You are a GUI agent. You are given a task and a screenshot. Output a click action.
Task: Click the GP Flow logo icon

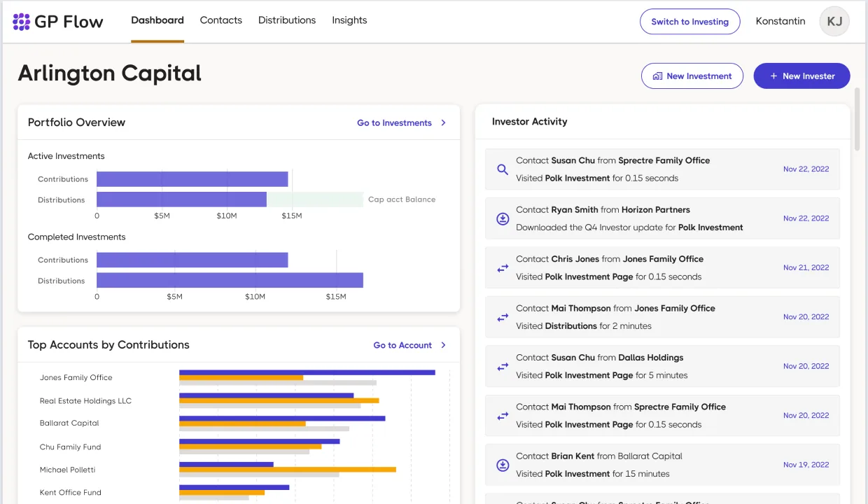pos(22,22)
